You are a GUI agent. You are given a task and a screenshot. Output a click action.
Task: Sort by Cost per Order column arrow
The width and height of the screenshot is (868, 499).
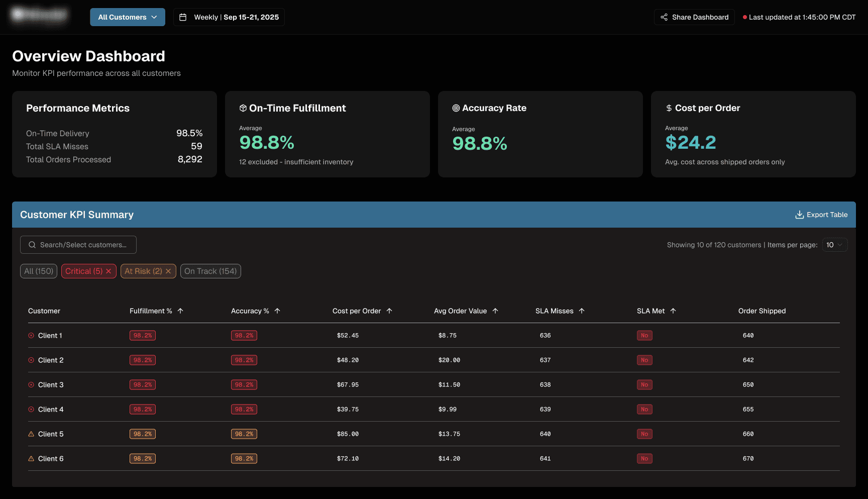pos(389,311)
